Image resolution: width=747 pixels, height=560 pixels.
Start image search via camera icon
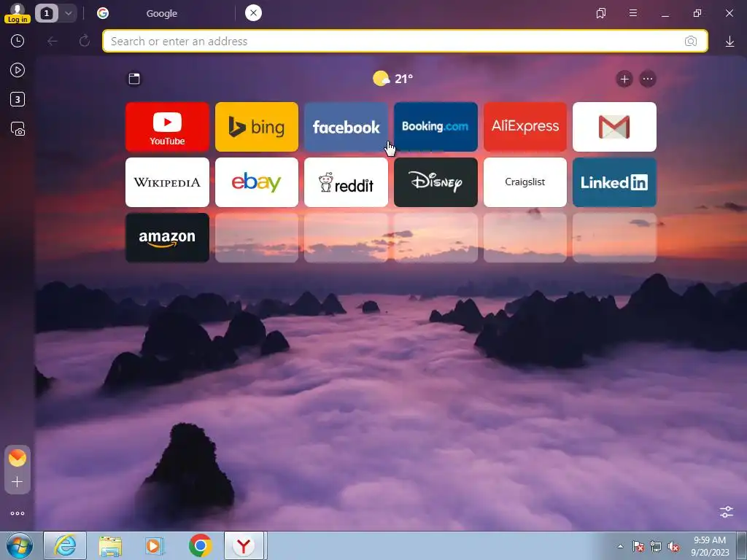click(691, 42)
